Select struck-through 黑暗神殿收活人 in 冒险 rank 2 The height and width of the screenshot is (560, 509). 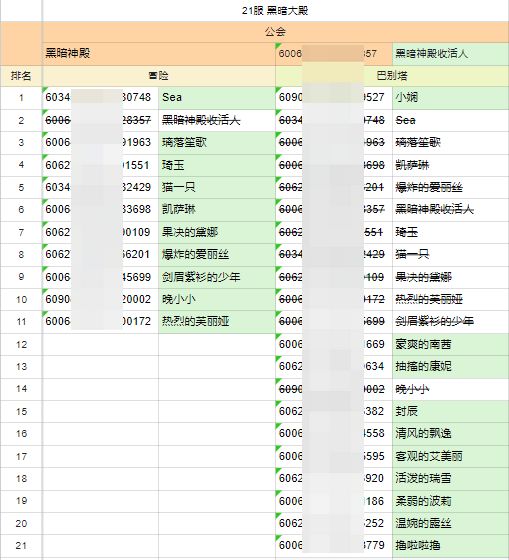(x=217, y=120)
